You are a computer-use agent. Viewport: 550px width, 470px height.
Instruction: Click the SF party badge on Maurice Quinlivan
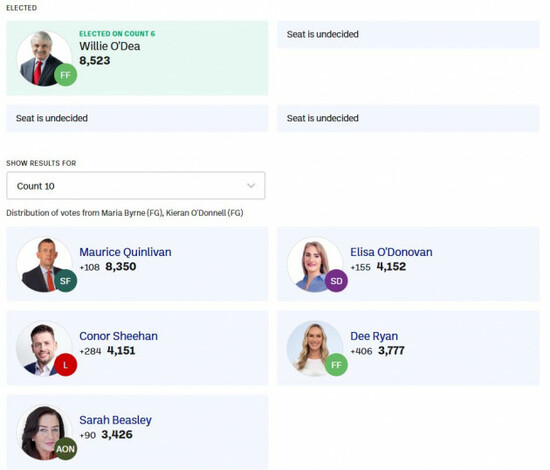click(x=66, y=281)
